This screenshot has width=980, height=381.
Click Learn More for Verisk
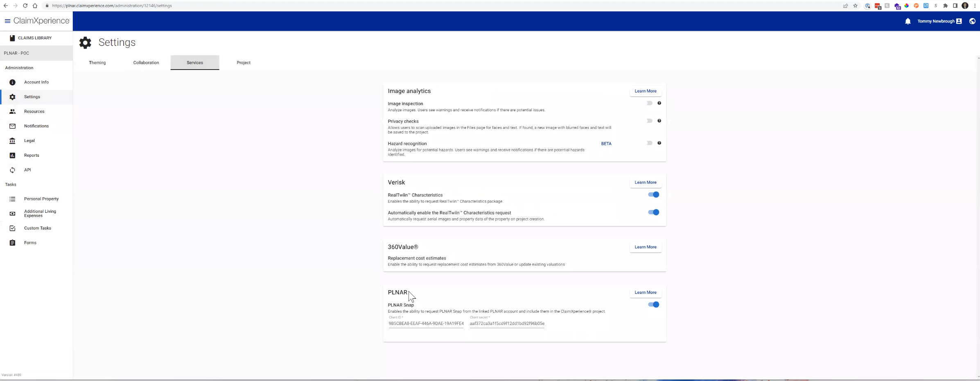646,183
